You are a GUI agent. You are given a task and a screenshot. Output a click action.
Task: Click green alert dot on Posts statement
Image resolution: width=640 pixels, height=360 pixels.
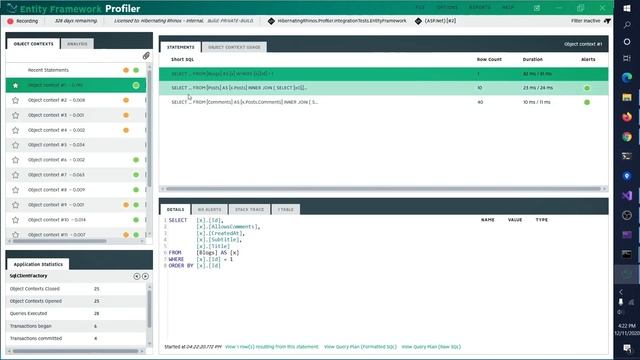[x=587, y=88]
